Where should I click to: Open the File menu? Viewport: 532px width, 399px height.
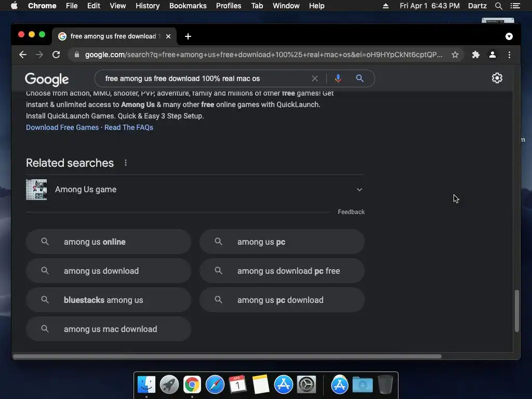(x=72, y=6)
